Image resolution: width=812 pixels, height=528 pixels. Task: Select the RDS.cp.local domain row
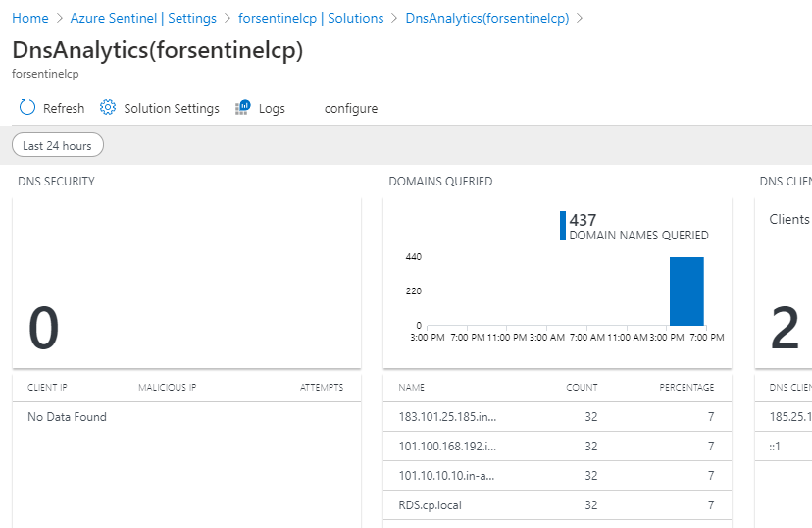coord(557,505)
